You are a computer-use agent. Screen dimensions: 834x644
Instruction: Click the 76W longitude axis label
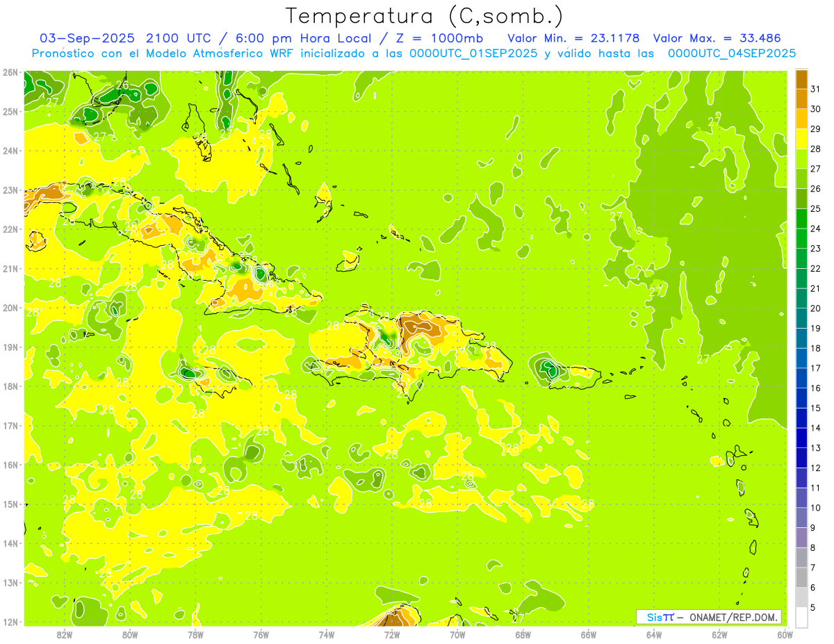(261, 634)
